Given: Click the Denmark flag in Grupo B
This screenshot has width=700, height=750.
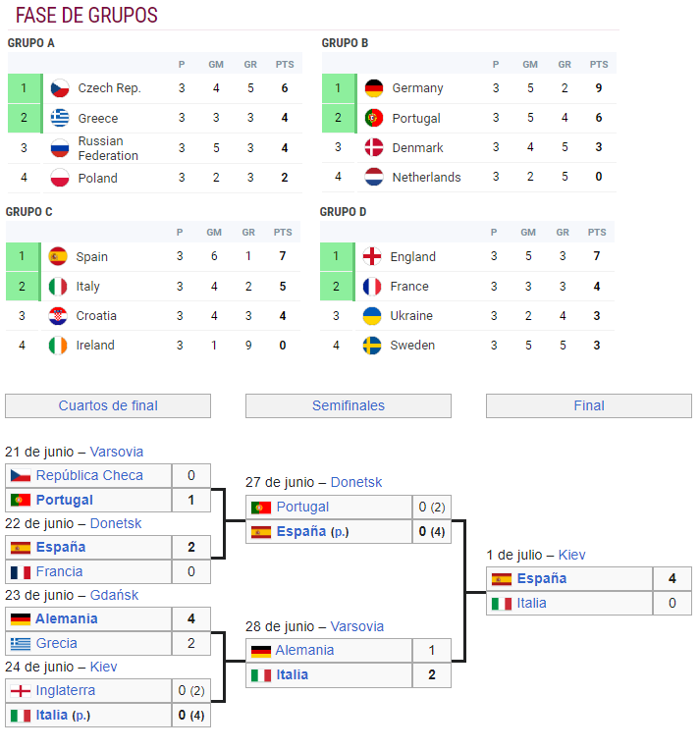Looking at the screenshot, I should pyautogui.click(x=373, y=147).
